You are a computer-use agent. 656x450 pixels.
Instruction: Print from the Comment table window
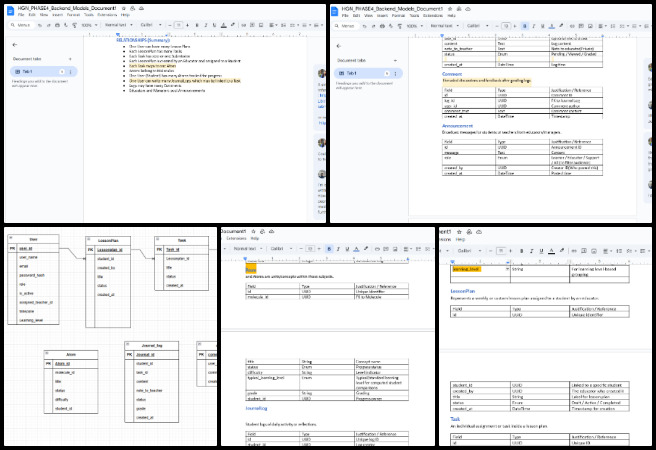(x=382, y=26)
